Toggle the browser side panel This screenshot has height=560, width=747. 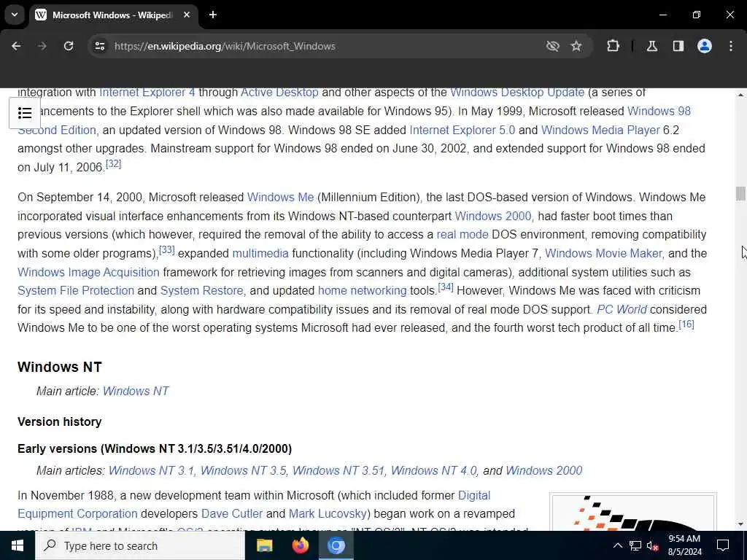tap(678, 46)
